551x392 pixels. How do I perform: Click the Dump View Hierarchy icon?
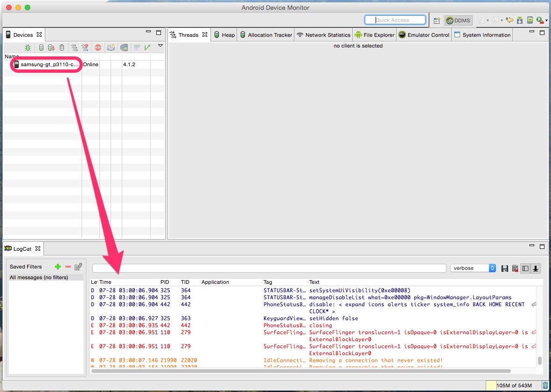pyautogui.click(x=124, y=48)
